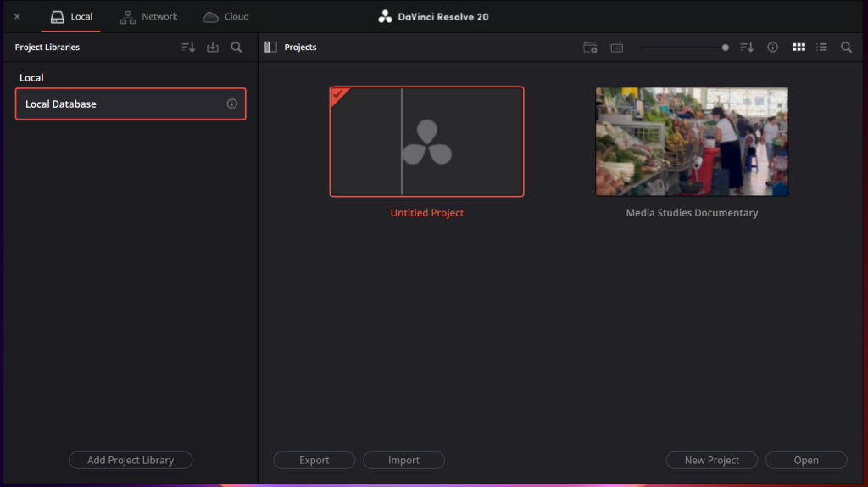Open the projects sort order dropdown
Screen dimensions: 868x487
[747, 48]
